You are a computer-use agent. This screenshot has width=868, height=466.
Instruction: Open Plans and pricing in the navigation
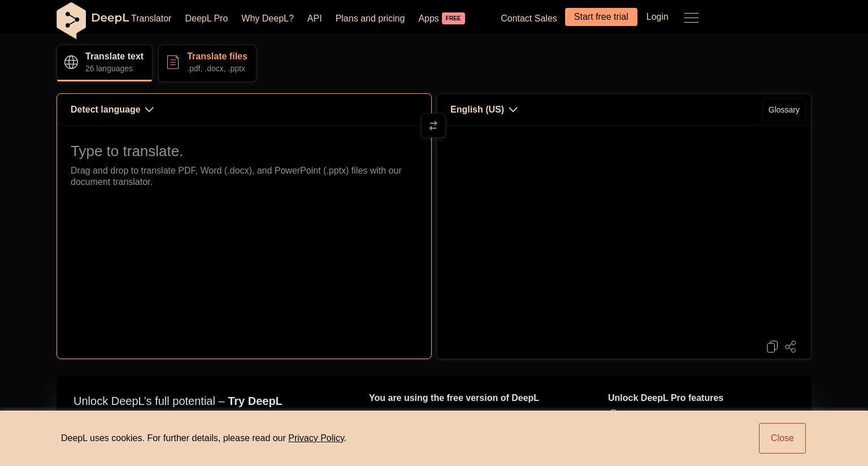[370, 19]
